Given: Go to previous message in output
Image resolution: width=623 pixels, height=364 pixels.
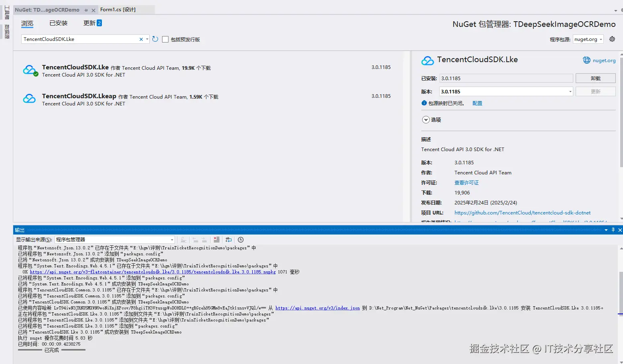Looking at the screenshot, I should pos(195,240).
